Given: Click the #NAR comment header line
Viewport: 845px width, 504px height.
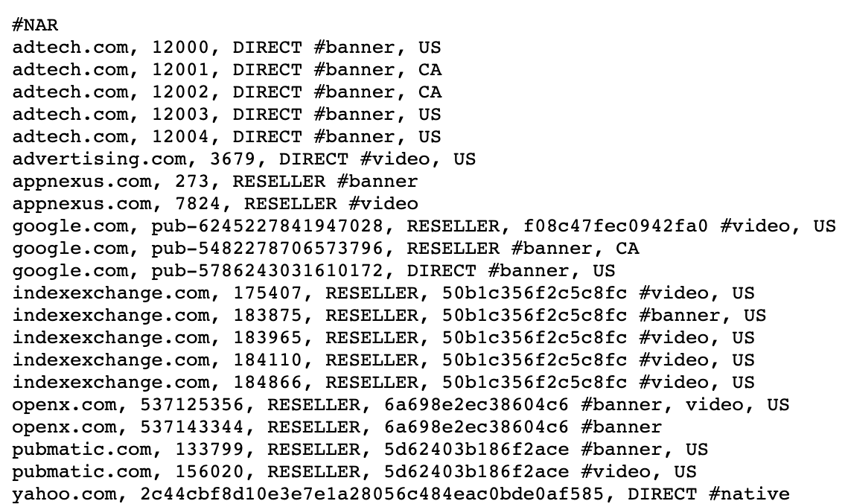Looking at the screenshot, I should pos(35,25).
